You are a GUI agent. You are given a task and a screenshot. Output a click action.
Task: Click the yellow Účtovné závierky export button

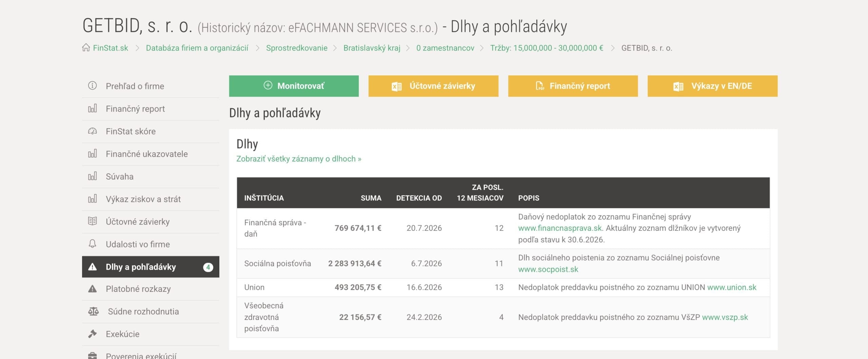coord(433,86)
